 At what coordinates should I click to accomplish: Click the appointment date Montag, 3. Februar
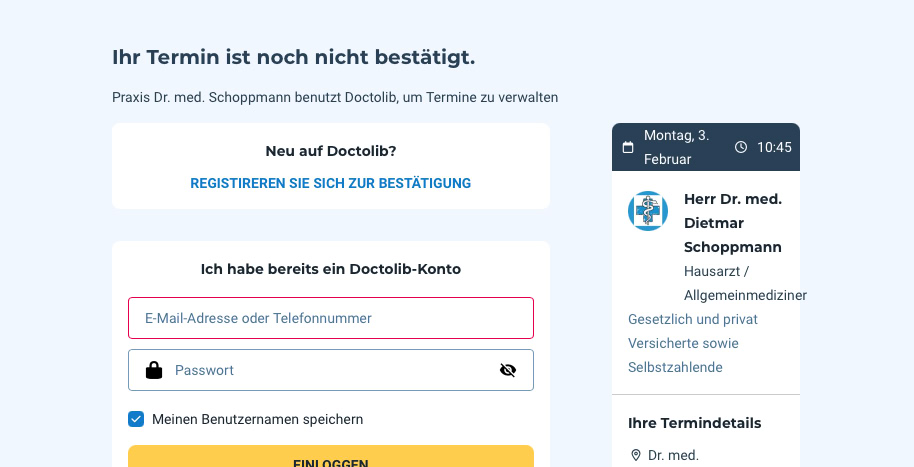pyautogui.click(x=677, y=147)
